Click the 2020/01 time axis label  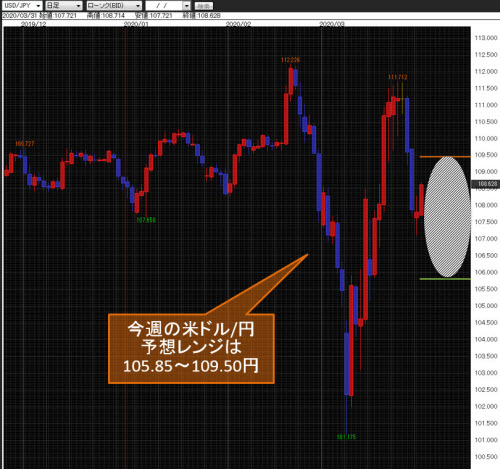pos(136,24)
